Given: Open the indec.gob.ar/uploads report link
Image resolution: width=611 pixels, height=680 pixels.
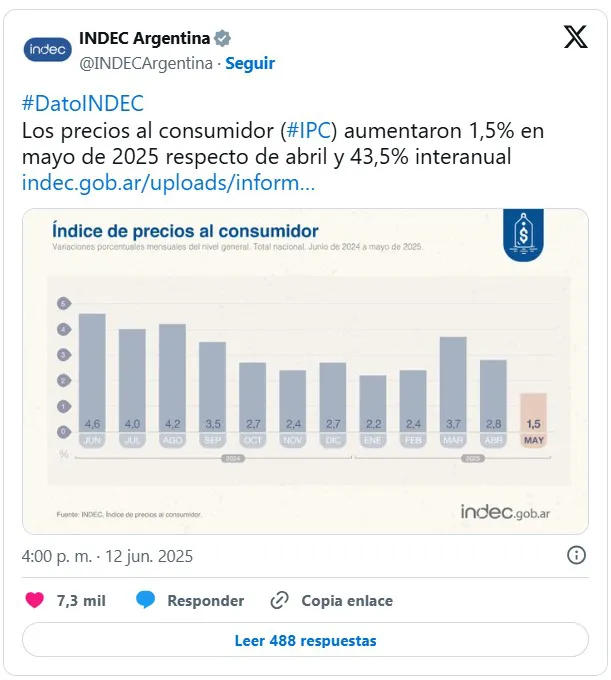Looking at the screenshot, I should (168, 183).
